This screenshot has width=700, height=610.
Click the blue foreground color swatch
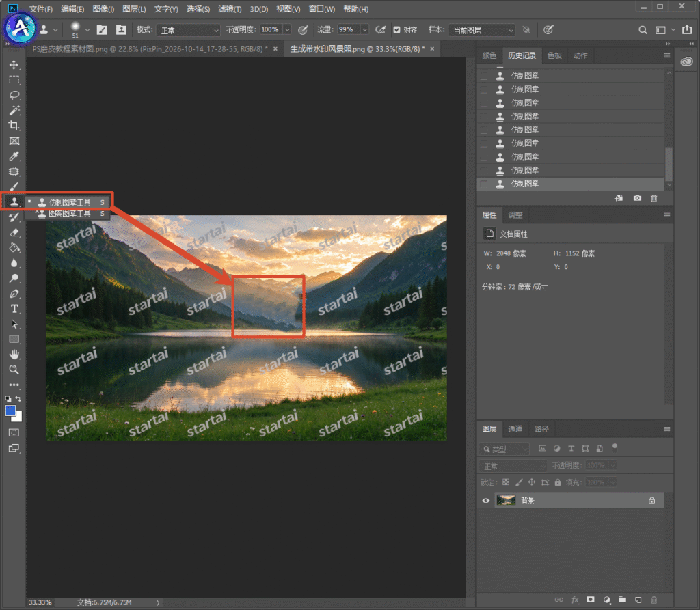10,411
